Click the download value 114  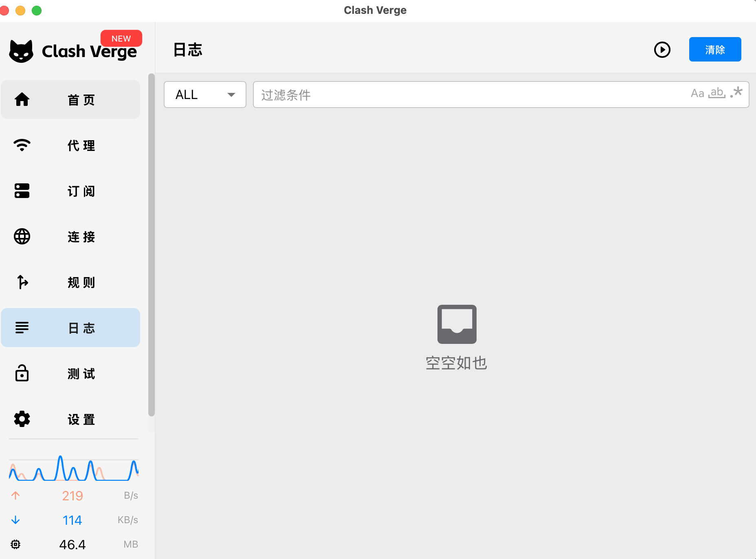73,520
